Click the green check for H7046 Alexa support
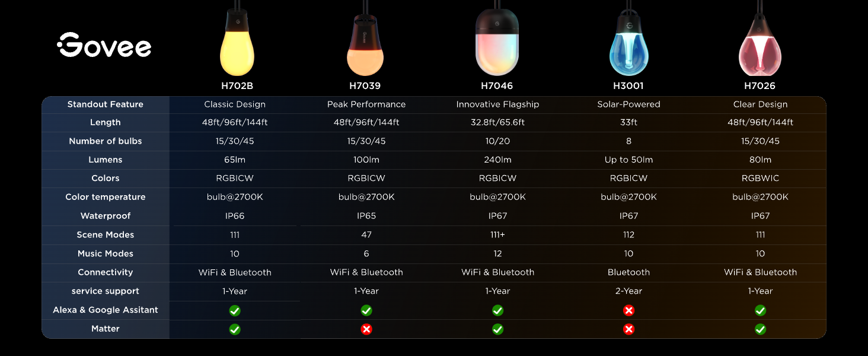 (497, 310)
